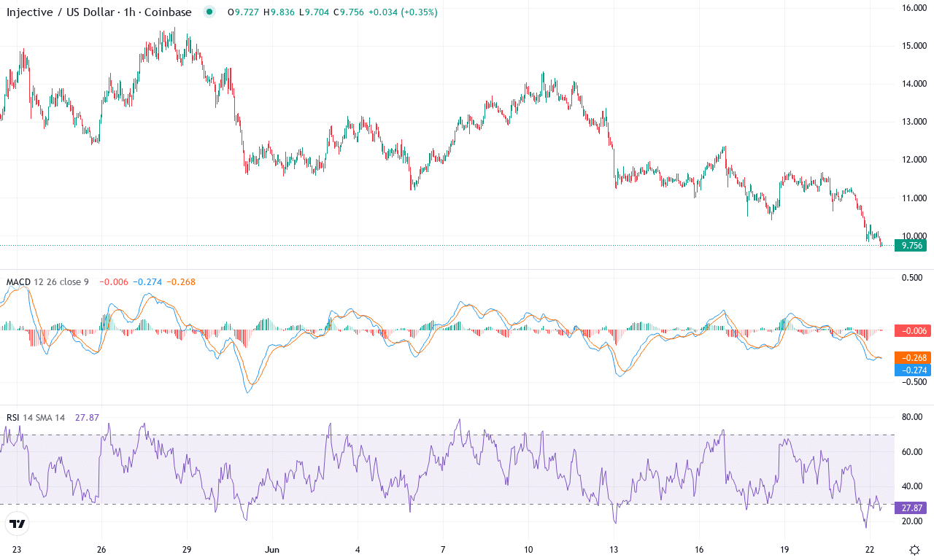Click MACD signal value label -0.268
The width and height of the screenshot is (934, 560).
point(912,358)
